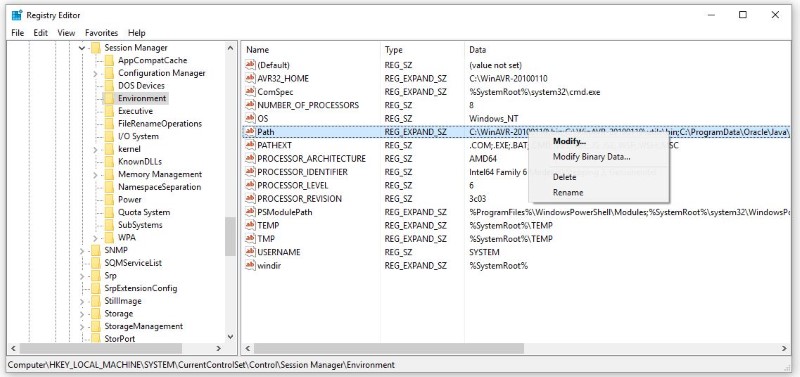Select the Quota System key

pyautogui.click(x=144, y=212)
